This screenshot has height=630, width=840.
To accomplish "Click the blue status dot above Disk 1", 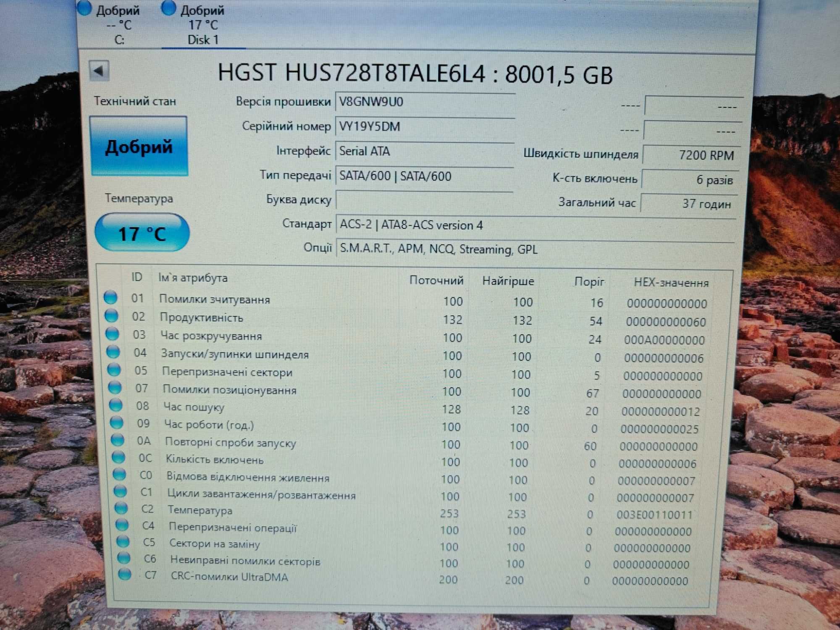I will [x=169, y=8].
